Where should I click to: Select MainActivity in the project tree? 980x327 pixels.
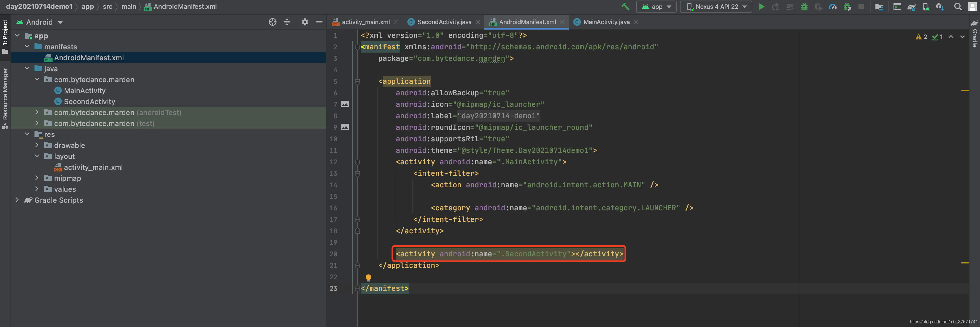pyautogui.click(x=85, y=91)
